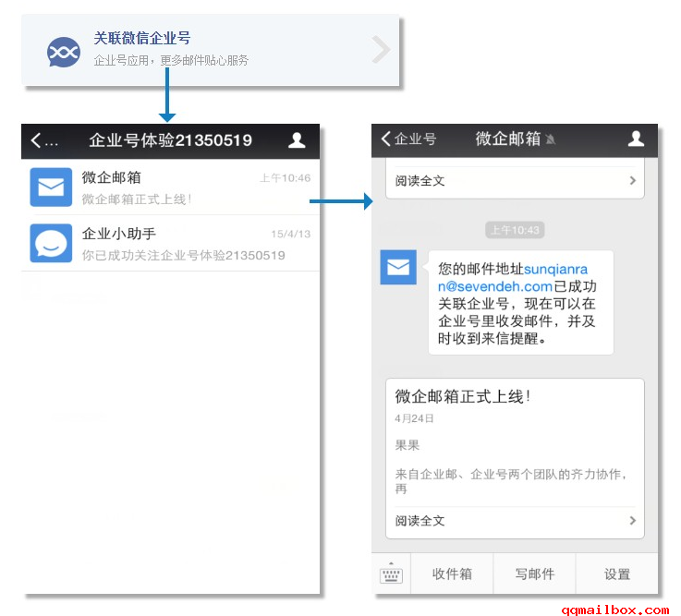Open the 设置 menu tab
This screenshot has height=616, width=681.
[x=616, y=574]
